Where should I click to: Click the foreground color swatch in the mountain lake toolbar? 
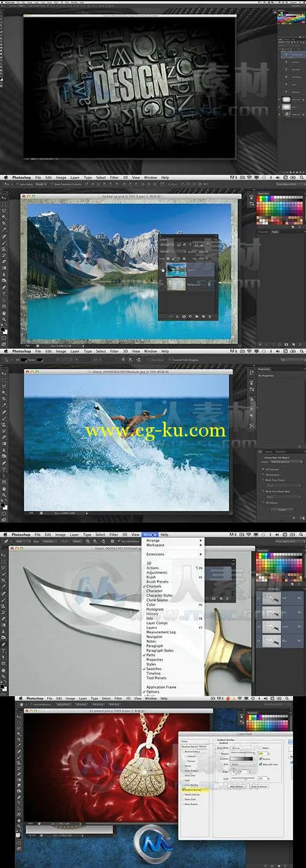2,329
